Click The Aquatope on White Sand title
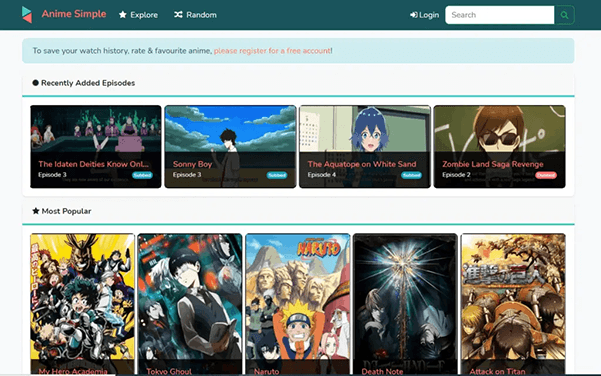Image resolution: width=601 pixels, height=376 pixels. pyautogui.click(x=362, y=164)
